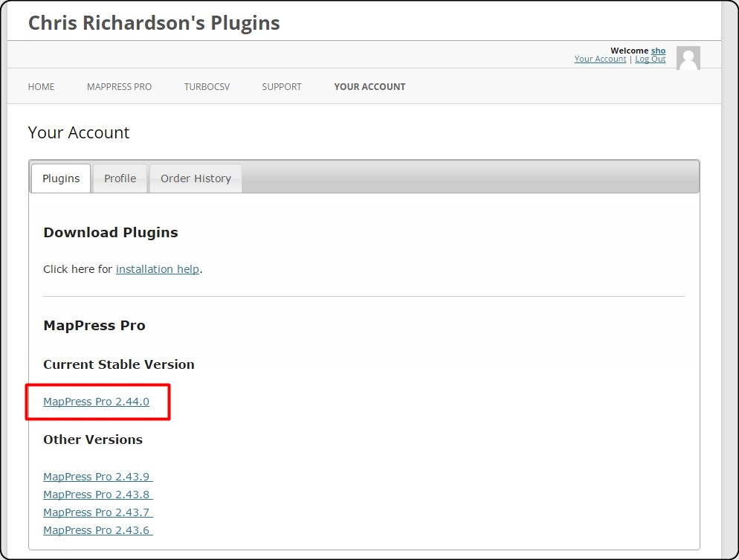Click the Chris Richardson's Plugins site title
This screenshot has width=739, height=560.
click(154, 22)
